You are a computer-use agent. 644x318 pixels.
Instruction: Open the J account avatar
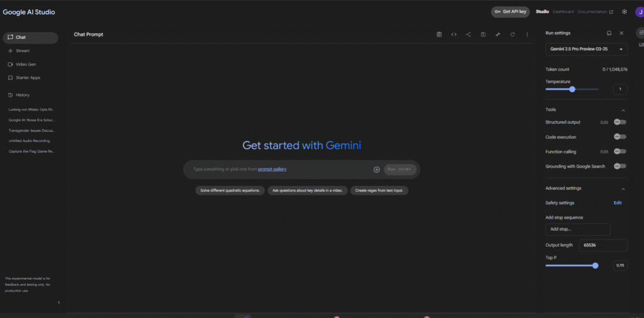point(640,12)
